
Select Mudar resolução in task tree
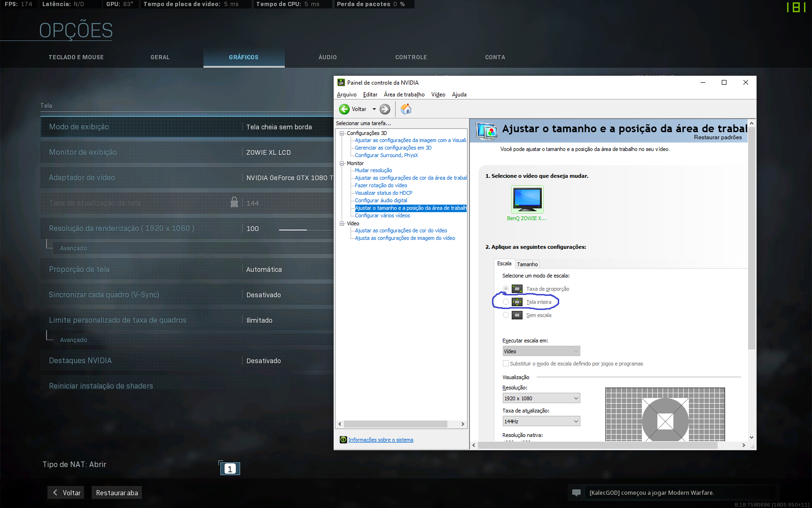(373, 170)
